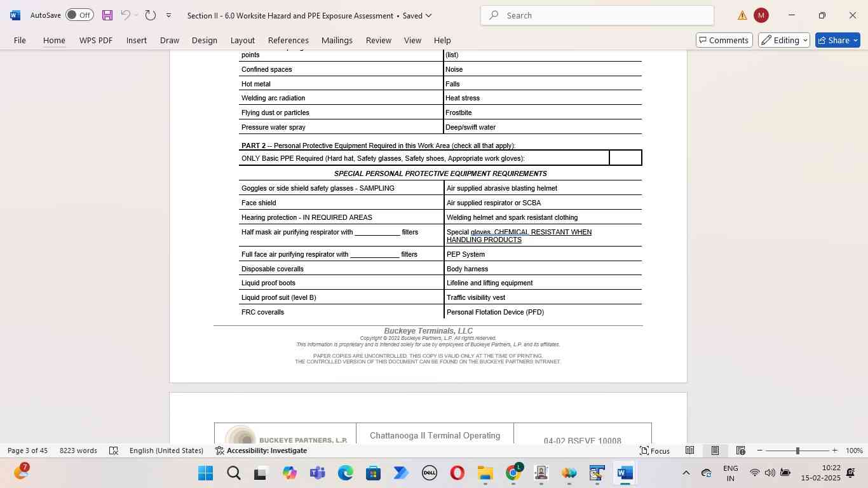Switch to the Insert tab
868x488 pixels.
point(137,40)
